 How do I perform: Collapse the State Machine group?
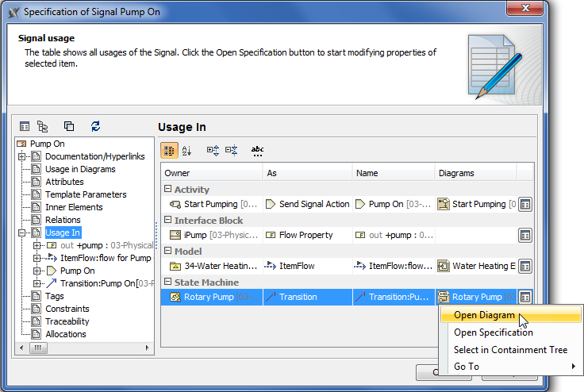[168, 282]
